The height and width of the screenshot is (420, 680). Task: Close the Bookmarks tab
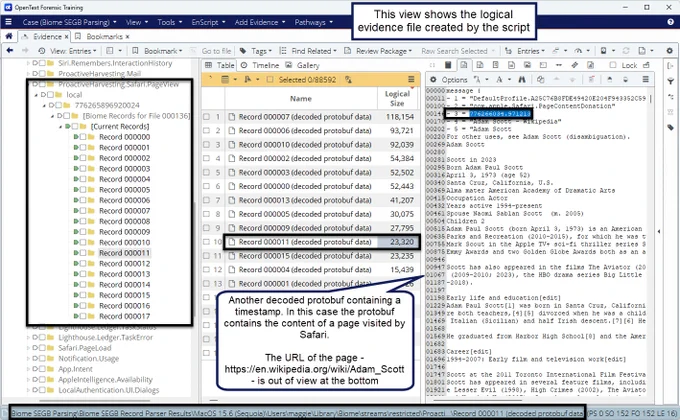click(127, 36)
